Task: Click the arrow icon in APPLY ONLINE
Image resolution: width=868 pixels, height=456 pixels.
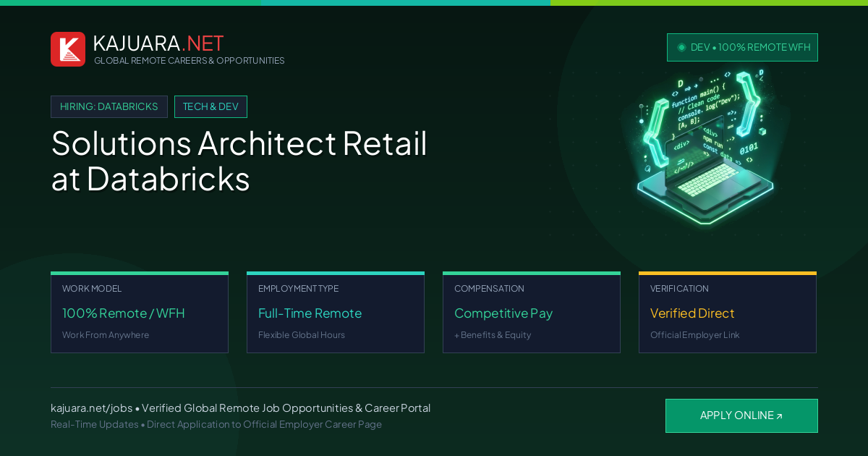Action: 780,416
